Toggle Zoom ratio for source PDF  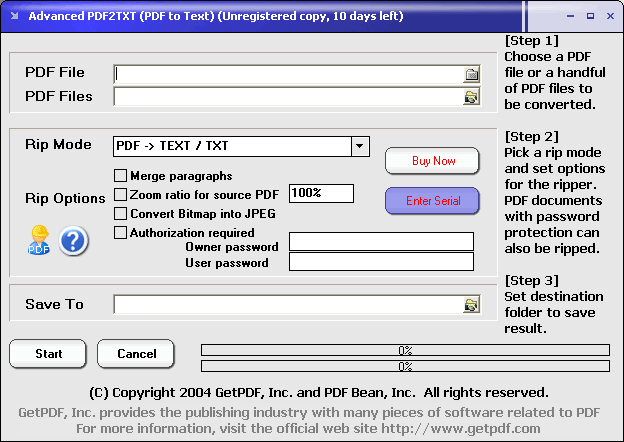[x=121, y=194]
